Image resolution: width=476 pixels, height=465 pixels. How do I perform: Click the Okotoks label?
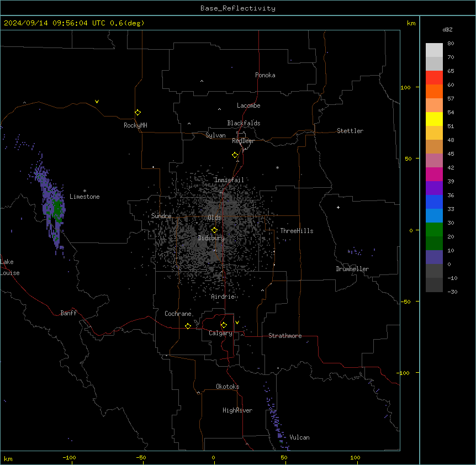[x=228, y=387]
